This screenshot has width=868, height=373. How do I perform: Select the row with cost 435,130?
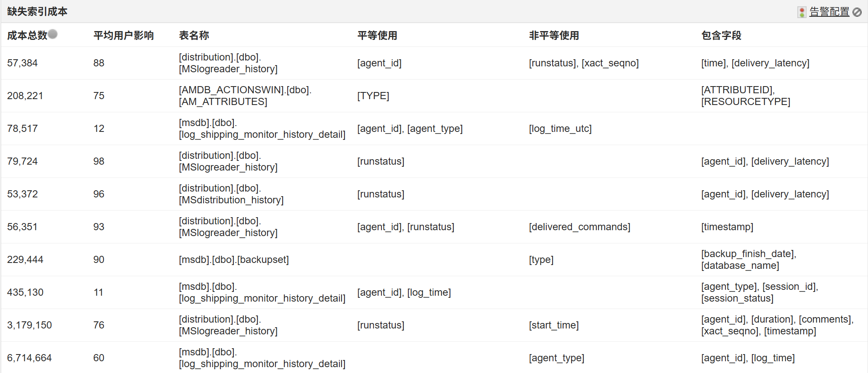[25, 292]
